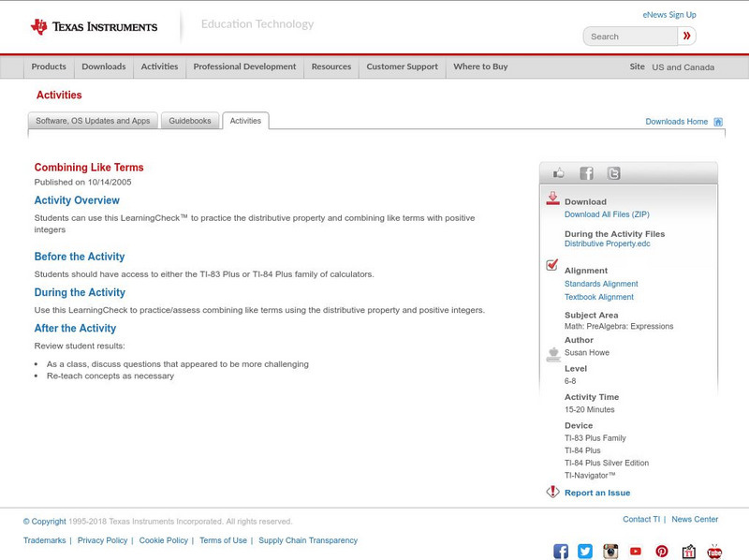Click the Downloads Home house icon

717,121
